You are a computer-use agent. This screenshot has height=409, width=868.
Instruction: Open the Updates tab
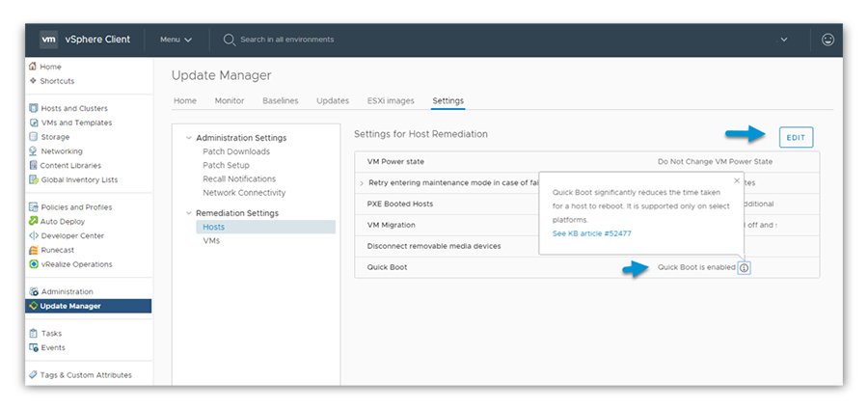333,100
